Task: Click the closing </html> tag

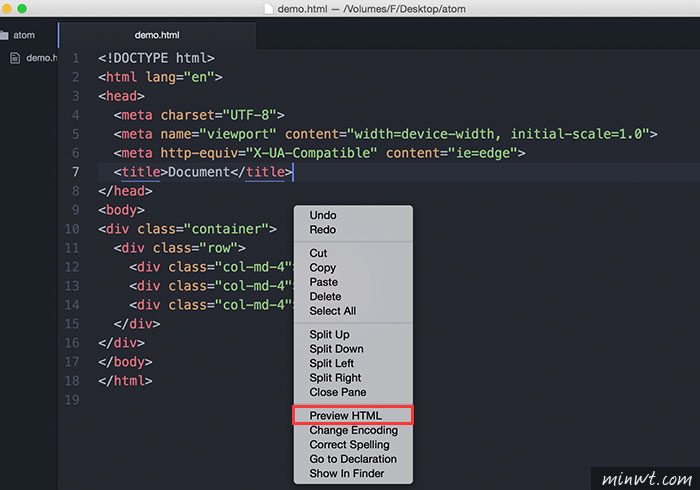Action: 125,381
